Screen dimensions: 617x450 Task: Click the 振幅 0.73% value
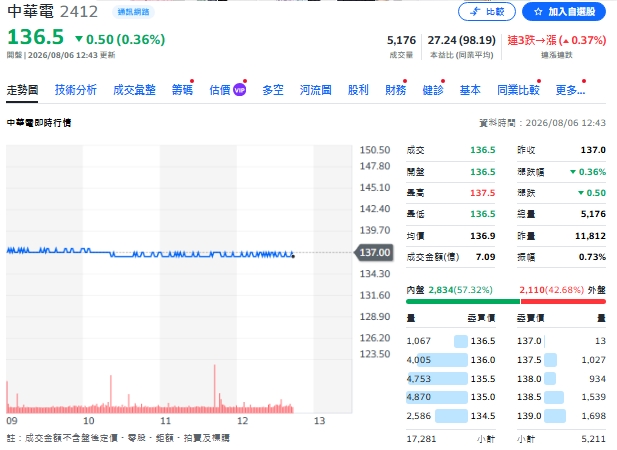click(592, 257)
